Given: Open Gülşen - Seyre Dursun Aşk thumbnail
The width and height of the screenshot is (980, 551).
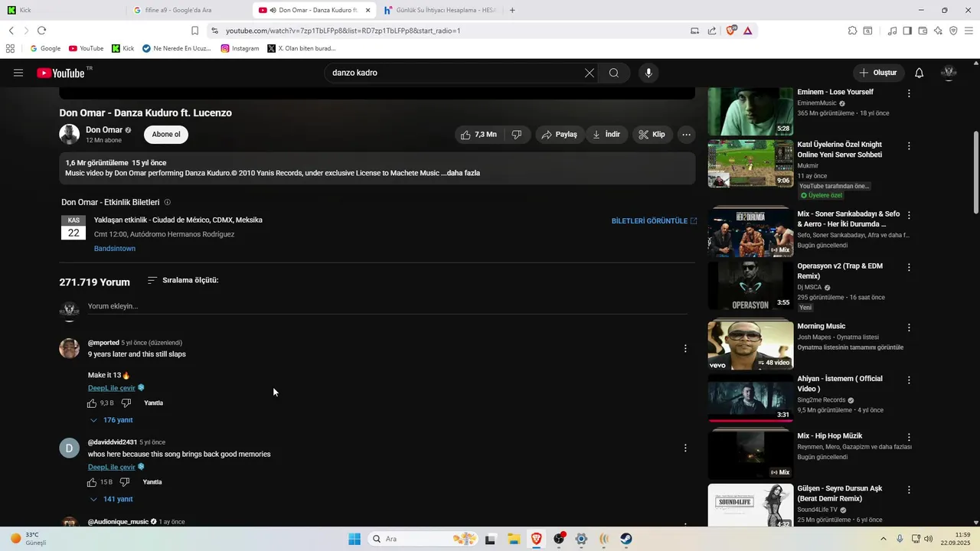Looking at the screenshot, I should coord(750,505).
